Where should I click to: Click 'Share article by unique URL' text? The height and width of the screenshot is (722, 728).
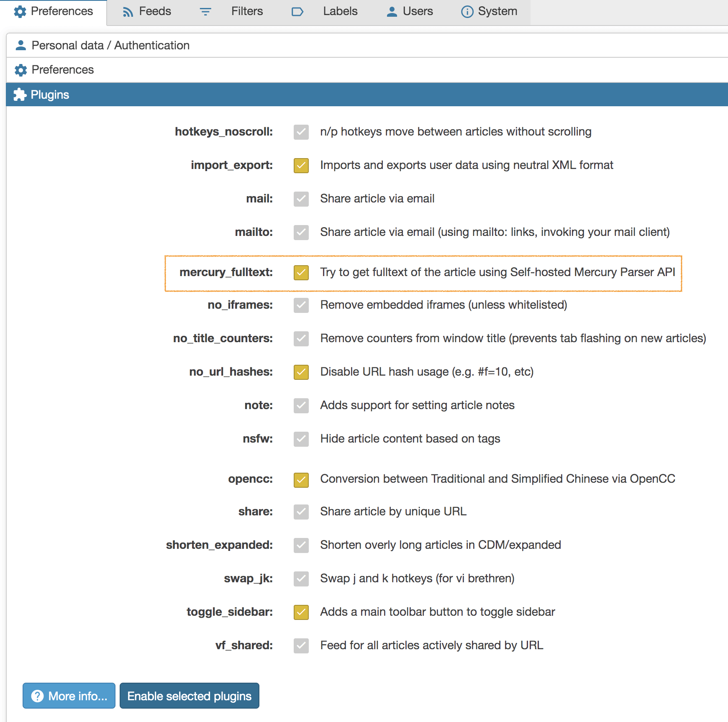point(394,512)
